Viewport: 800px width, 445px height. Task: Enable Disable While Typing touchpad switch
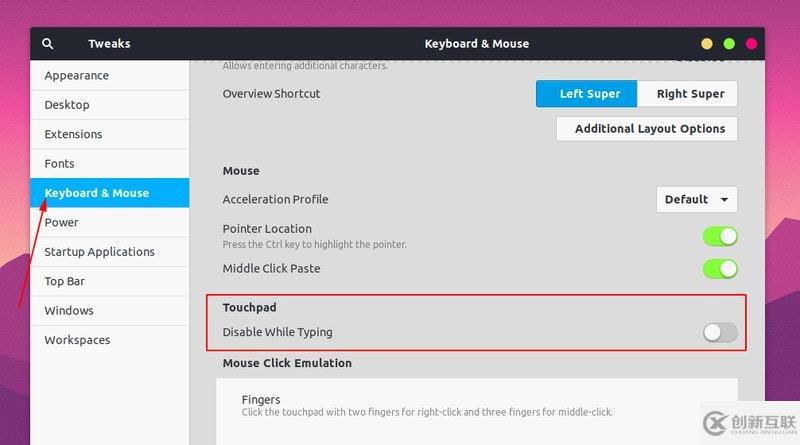pyautogui.click(x=720, y=332)
